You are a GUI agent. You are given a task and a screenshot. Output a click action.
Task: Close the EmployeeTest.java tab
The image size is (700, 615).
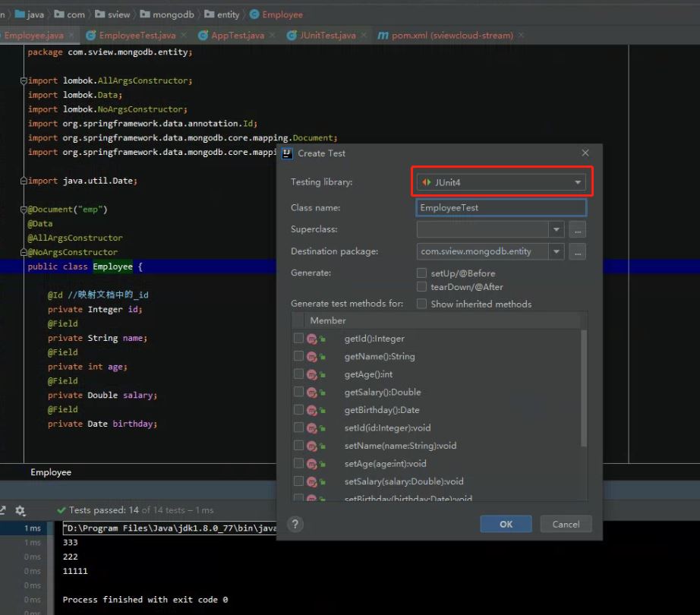(x=184, y=35)
